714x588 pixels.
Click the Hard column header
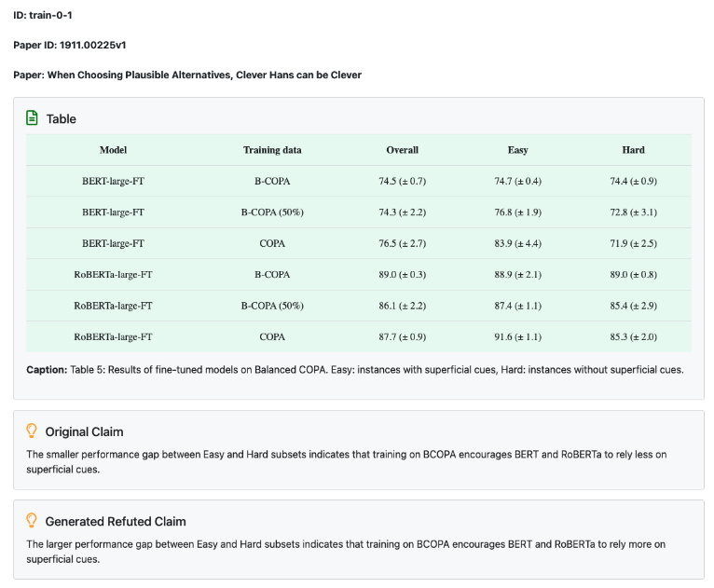click(x=633, y=150)
